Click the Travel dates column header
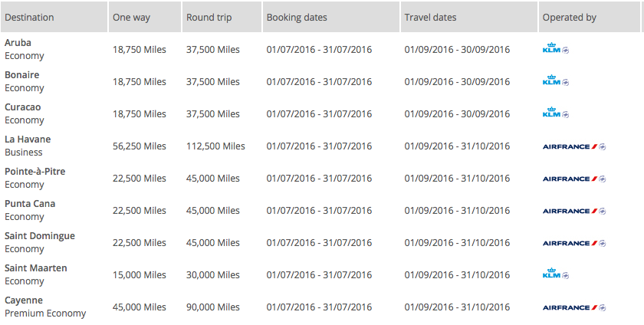 click(430, 18)
